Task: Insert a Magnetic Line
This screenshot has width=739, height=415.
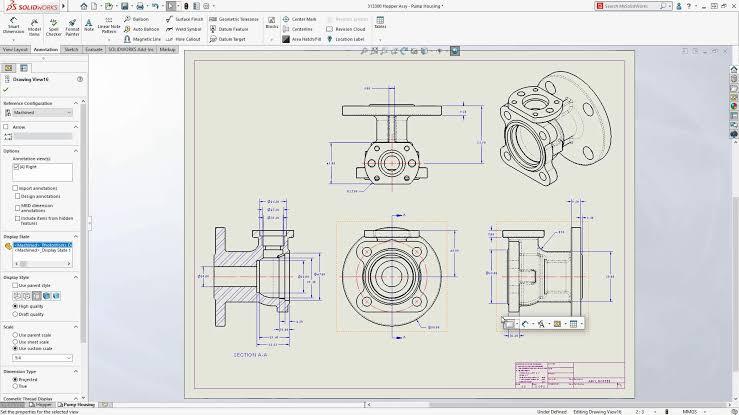Action: click(x=142, y=40)
